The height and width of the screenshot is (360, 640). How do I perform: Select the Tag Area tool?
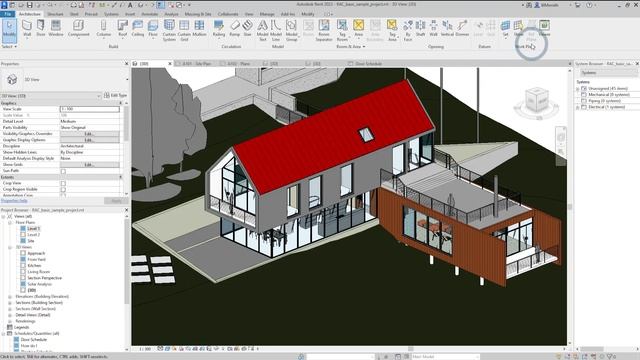point(392,31)
